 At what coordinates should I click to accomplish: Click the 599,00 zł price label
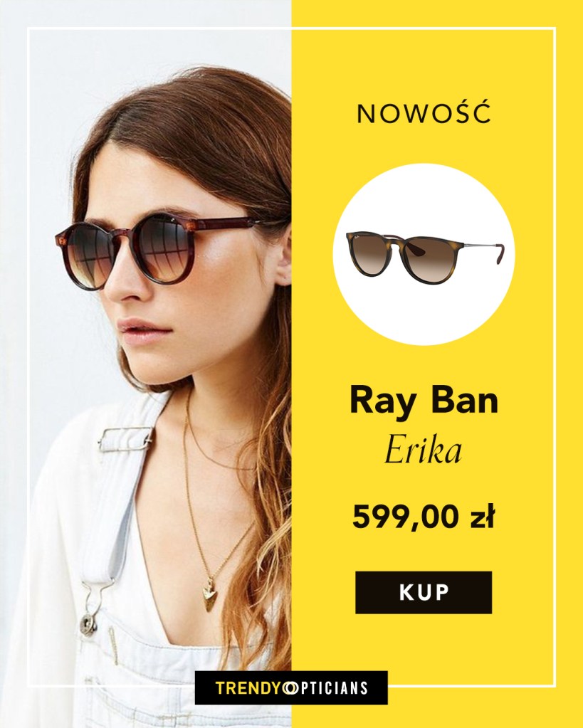coord(424,517)
